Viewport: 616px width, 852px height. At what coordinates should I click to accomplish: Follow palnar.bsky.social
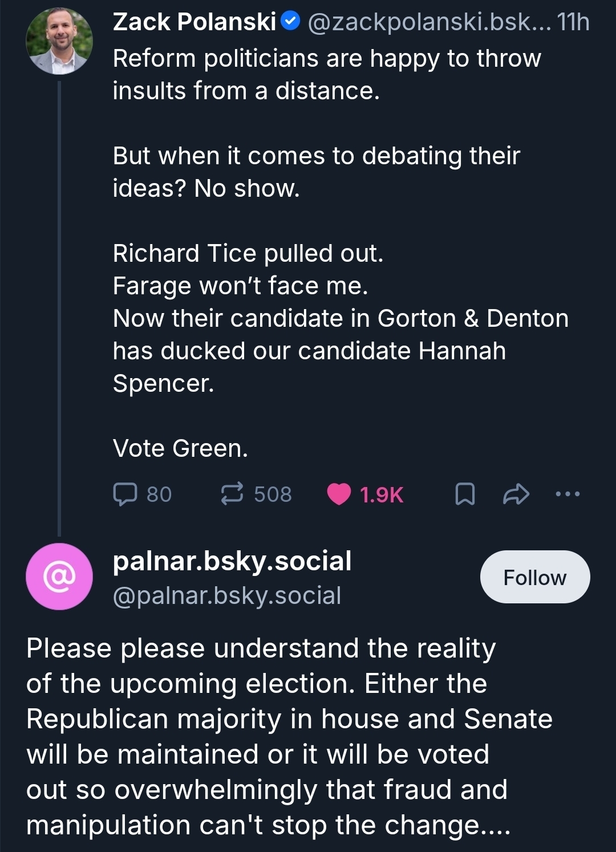tap(534, 577)
